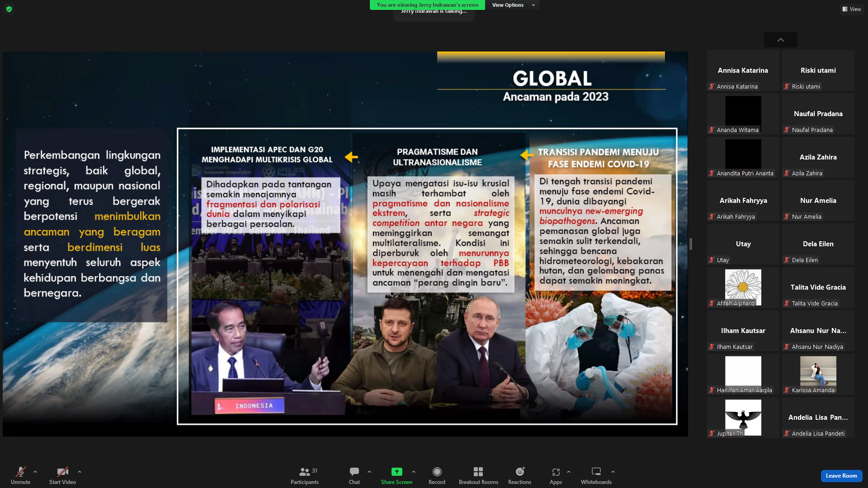Select Annisa Katarina's participant tile
This screenshot has width=868, height=488.
(743, 70)
